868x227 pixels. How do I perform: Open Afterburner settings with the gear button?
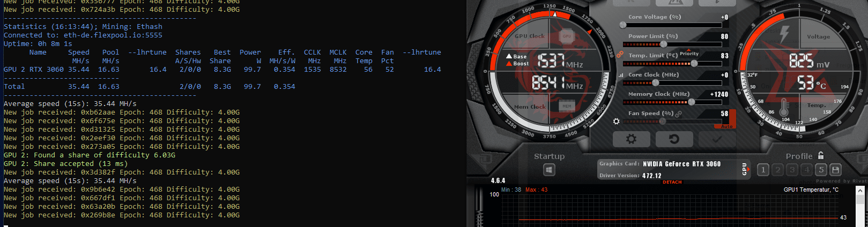tap(631, 139)
